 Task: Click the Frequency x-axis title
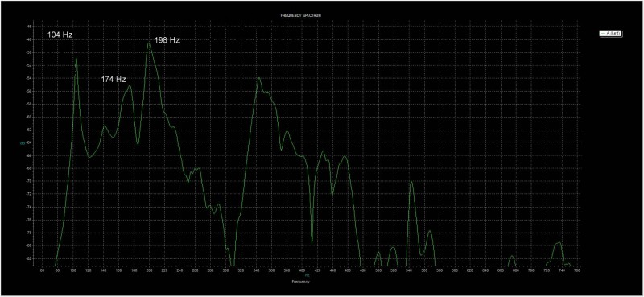click(301, 283)
